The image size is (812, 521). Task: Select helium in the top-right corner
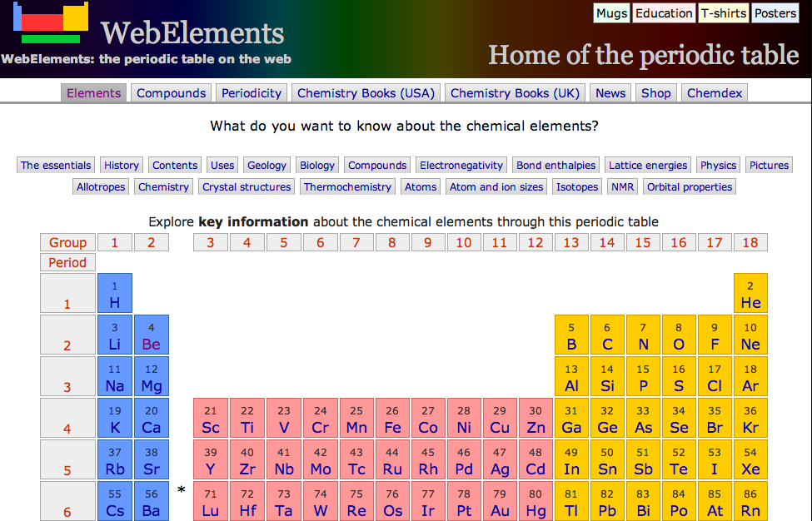click(750, 293)
